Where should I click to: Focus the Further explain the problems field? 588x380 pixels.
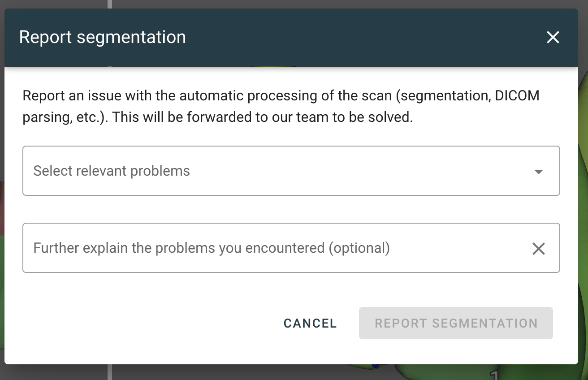269,248
